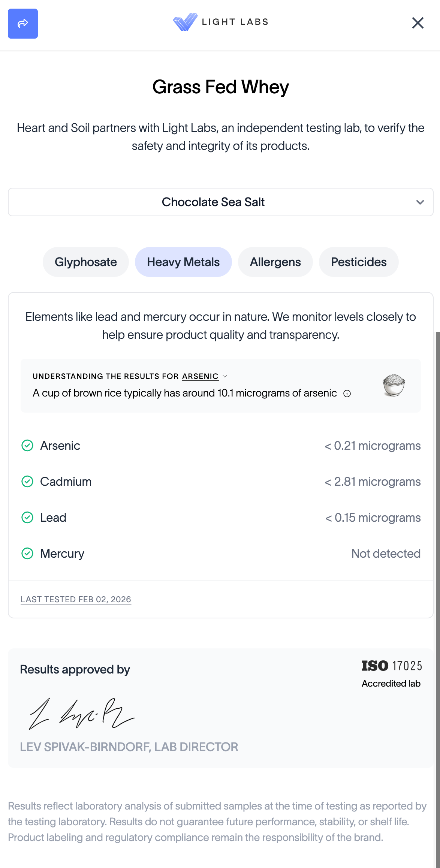Open the Chocolate Sea Salt flavor dropdown
This screenshot has width=440, height=868.
213,202
